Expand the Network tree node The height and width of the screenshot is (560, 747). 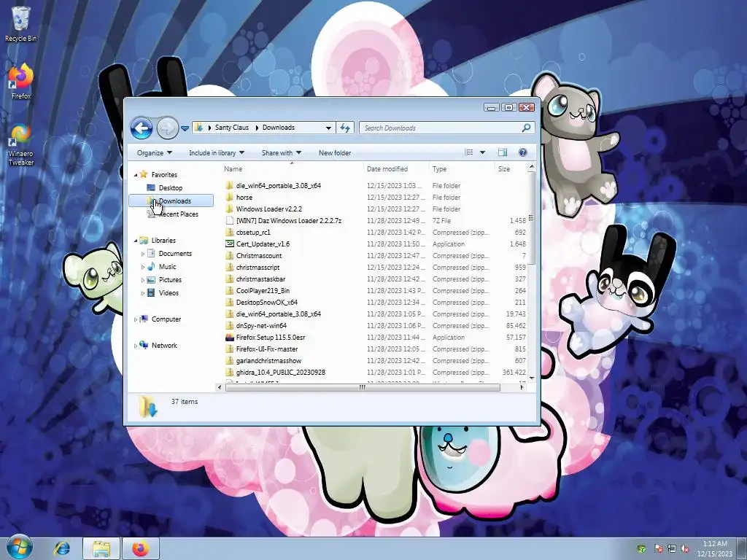pos(135,346)
